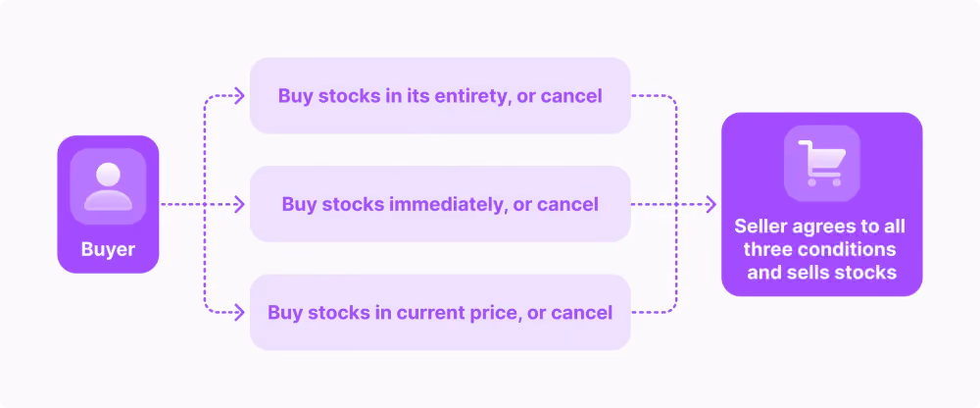Select the Buyer label text
Screen dimensions: 980x408
(108, 250)
